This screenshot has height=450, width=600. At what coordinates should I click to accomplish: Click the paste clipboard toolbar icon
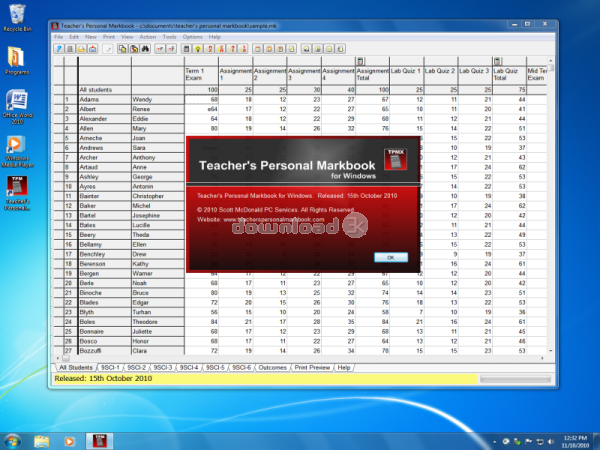click(134, 49)
